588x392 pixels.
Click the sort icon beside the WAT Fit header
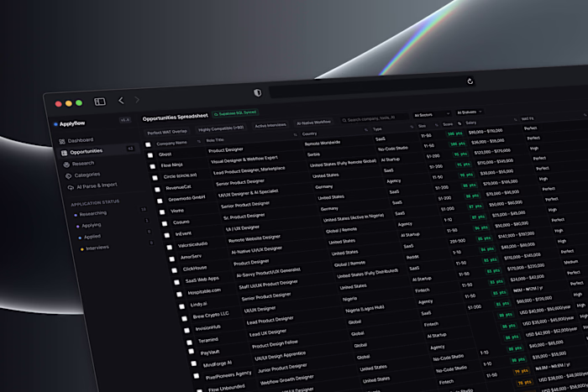(x=585, y=115)
